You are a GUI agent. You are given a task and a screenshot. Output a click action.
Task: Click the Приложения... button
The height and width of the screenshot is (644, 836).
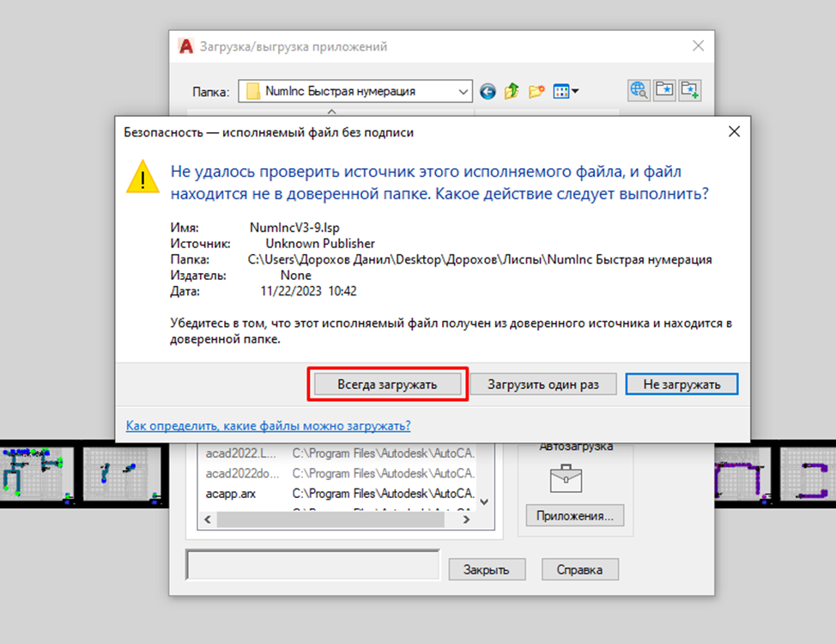click(x=575, y=516)
